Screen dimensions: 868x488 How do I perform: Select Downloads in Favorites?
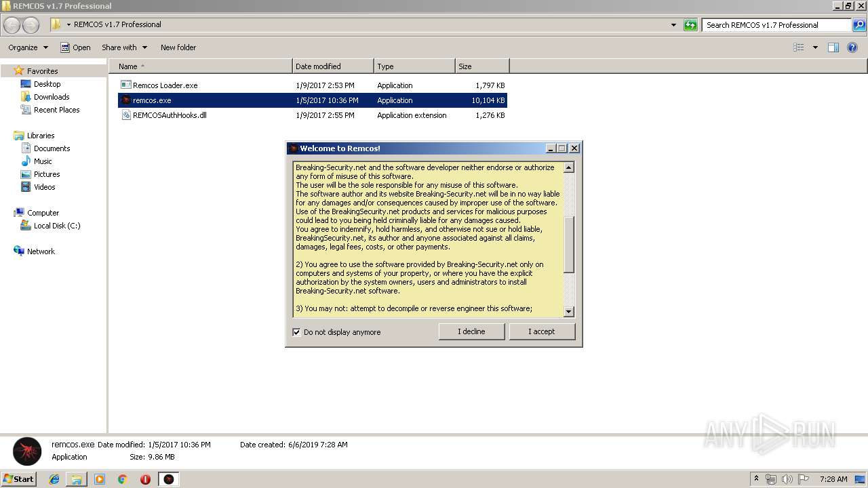pos(52,97)
